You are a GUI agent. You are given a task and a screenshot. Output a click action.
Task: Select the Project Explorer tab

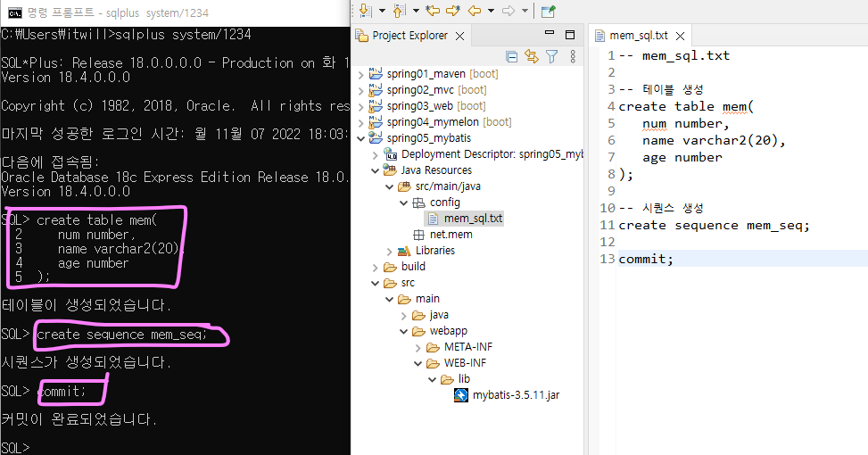(409, 36)
